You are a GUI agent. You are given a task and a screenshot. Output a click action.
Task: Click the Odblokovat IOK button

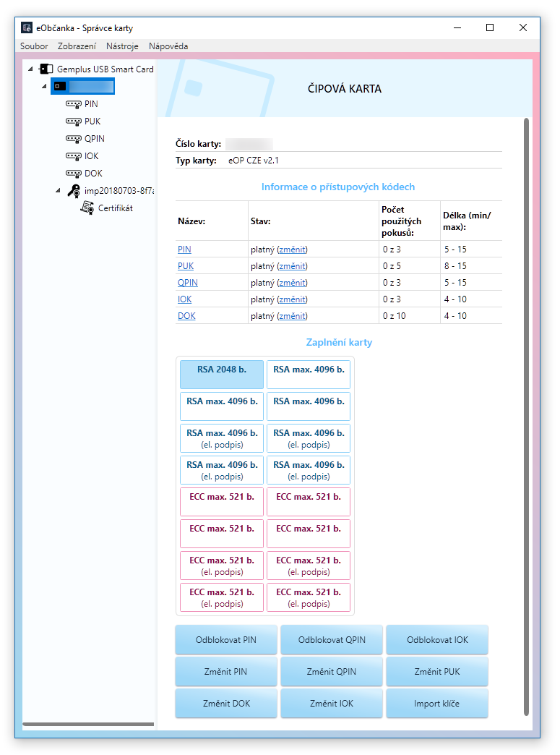(437, 640)
